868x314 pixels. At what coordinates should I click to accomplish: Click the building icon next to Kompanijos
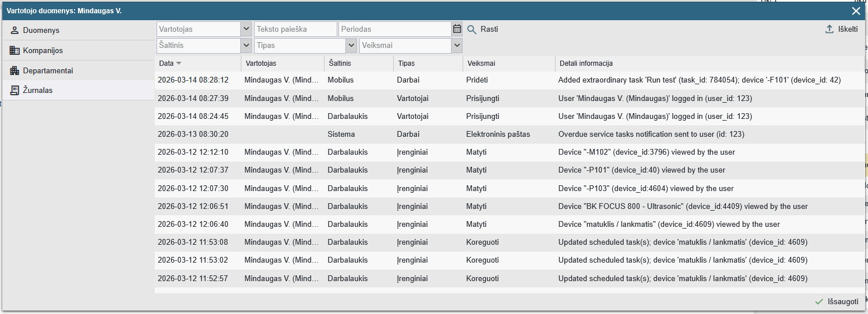click(x=15, y=50)
